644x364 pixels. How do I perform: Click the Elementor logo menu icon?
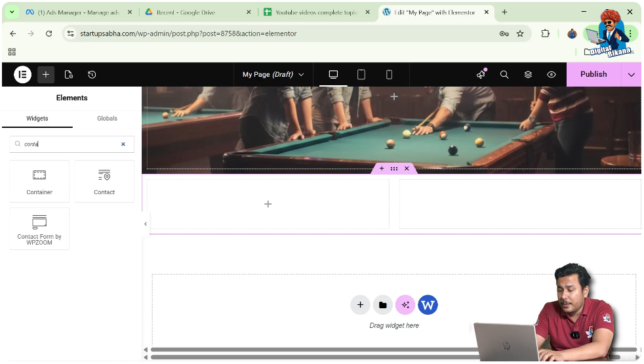[22, 75]
